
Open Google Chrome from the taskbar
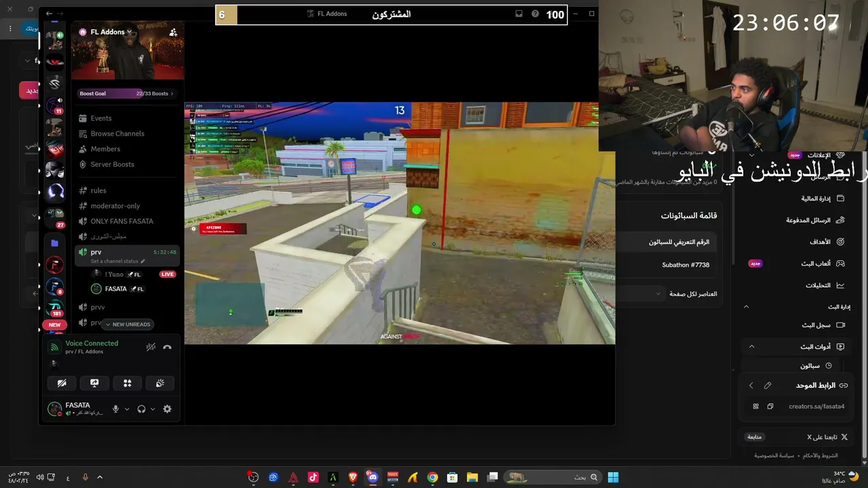click(433, 477)
